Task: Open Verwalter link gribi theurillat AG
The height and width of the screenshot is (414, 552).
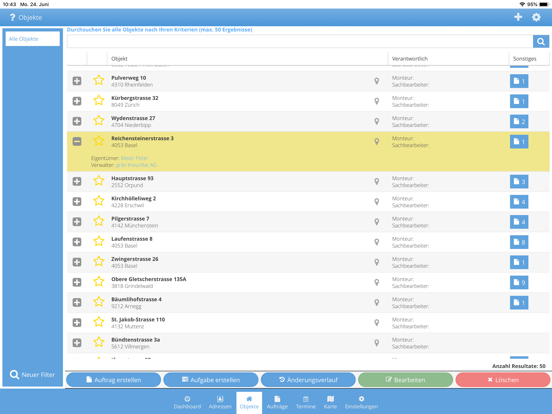Action: [x=136, y=165]
